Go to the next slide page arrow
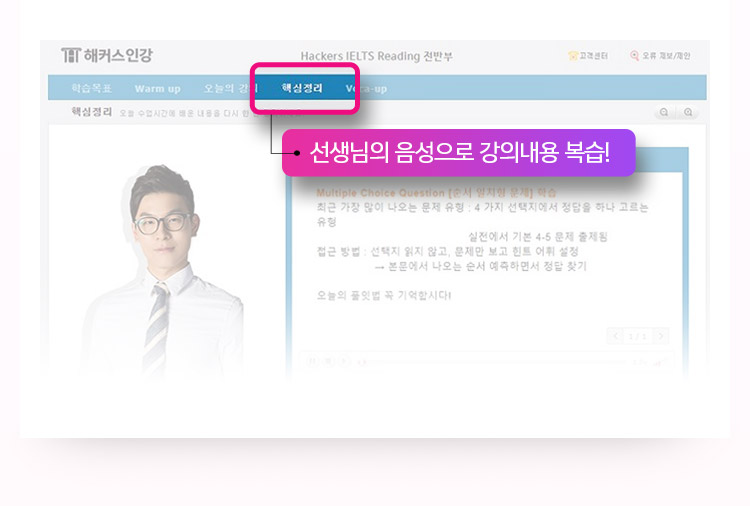Screen dimensions: 750x506 661,336
